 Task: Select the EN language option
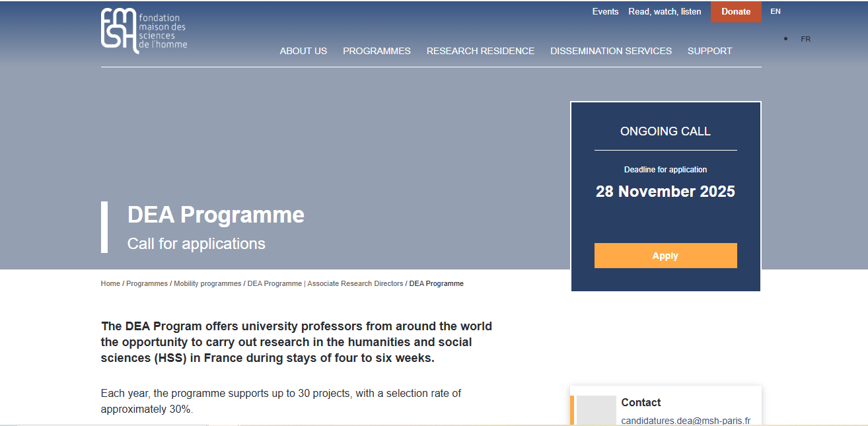tap(775, 11)
